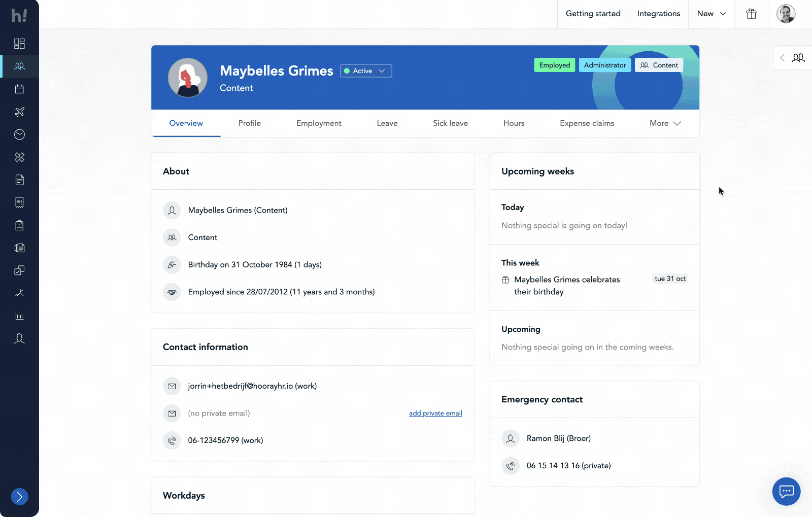Open the Active status dropdown
Screen dimensions: 812x517
[x=366, y=71]
